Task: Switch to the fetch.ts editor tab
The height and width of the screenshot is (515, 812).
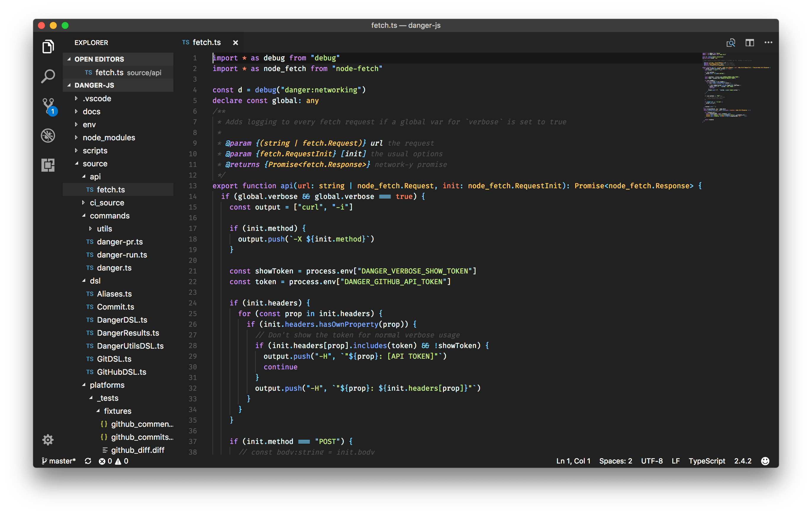Action: click(x=206, y=42)
